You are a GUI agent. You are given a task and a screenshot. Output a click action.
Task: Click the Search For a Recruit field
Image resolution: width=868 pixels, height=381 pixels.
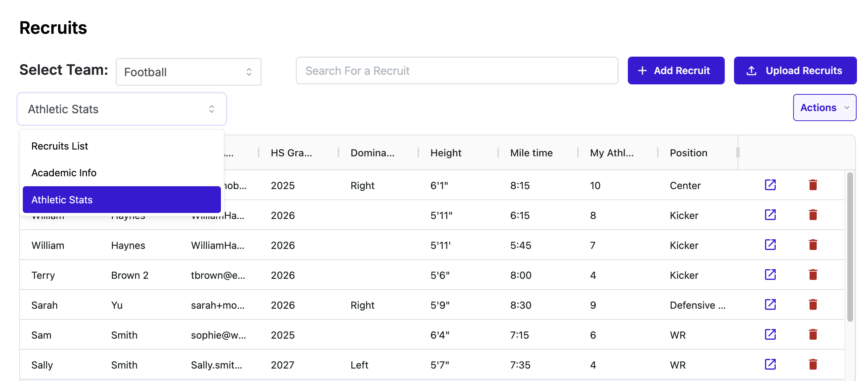457,71
